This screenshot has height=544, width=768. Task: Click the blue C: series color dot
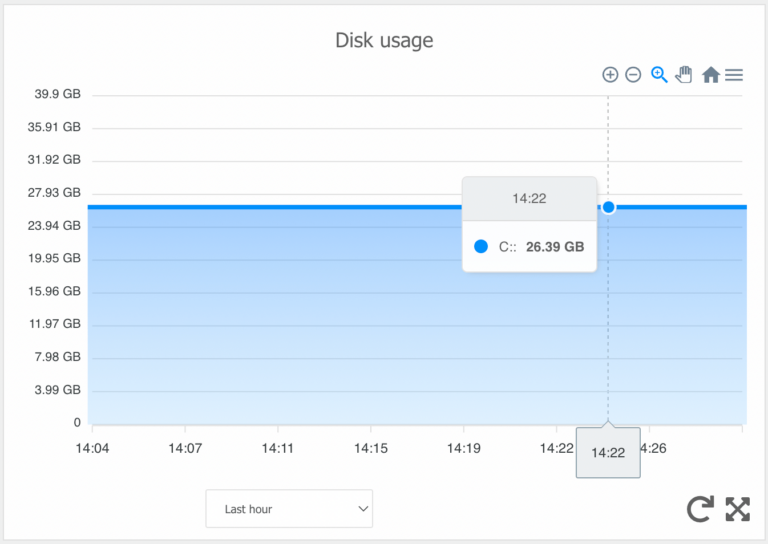pyautogui.click(x=481, y=246)
